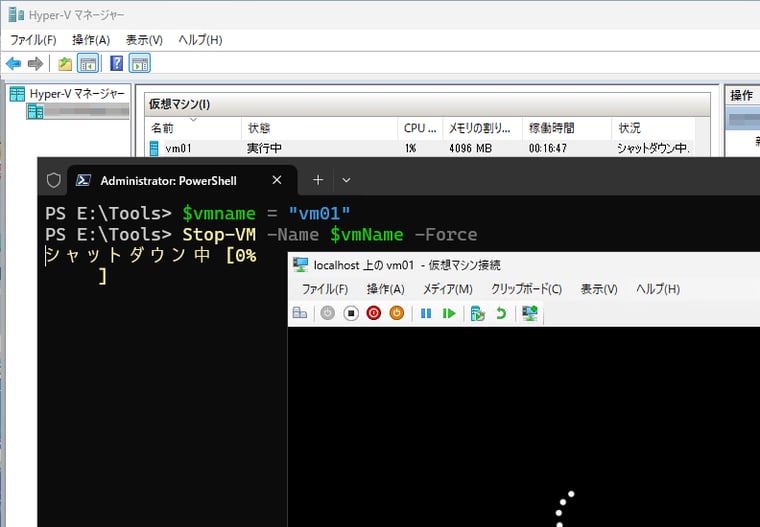Open クリップボード(C) menu in vm01 connection
Image resolution: width=760 pixels, height=527 pixels.
pyautogui.click(x=526, y=289)
